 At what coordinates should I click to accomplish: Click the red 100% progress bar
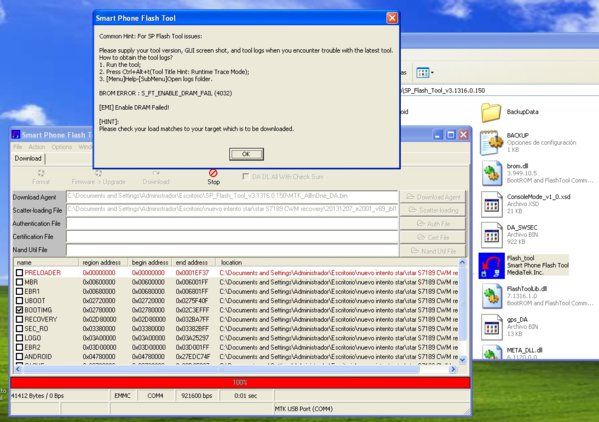240,382
